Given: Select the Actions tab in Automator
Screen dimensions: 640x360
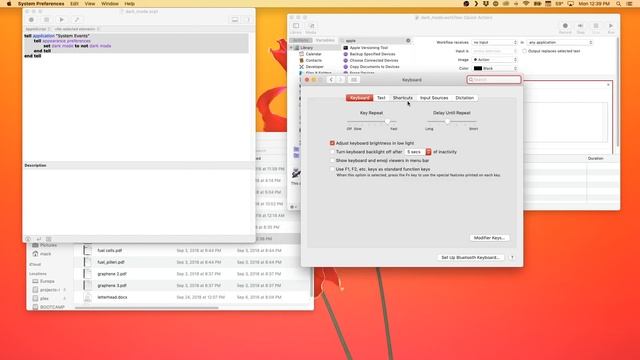Looking at the screenshot, I should click(301, 40).
